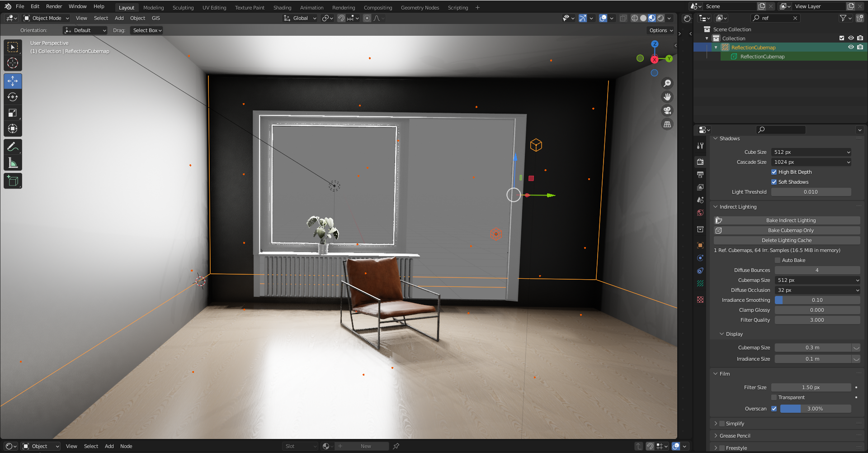Screen dimensions: 868x453
Task: Click Bake Cubemap Only button
Action: (x=787, y=230)
